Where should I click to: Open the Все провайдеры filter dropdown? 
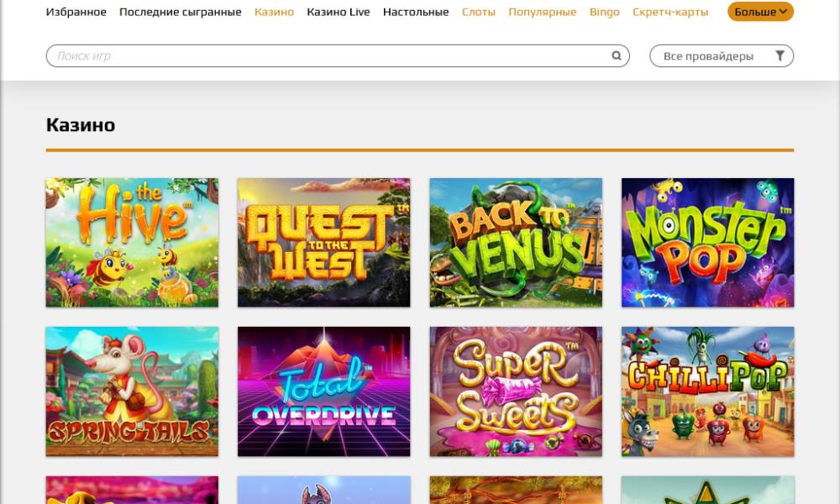pyautogui.click(x=722, y=56)
